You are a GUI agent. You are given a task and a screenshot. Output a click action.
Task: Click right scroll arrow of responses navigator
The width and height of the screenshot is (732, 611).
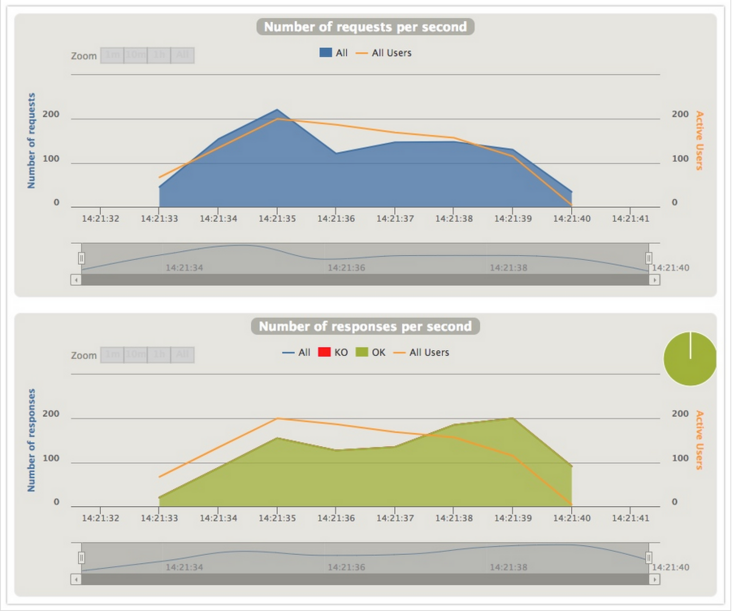pyautogui.click(x=655, y=579)
